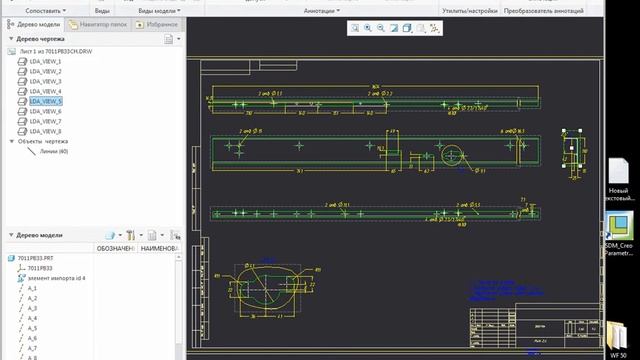Select LDA_VIEW_7 in the drawing tree

click(x=45, y=121)
